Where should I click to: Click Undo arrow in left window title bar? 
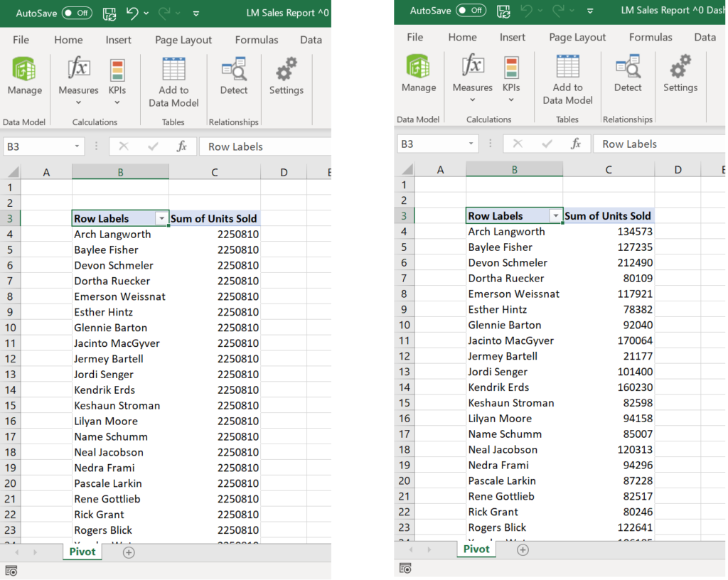(132, 13)
